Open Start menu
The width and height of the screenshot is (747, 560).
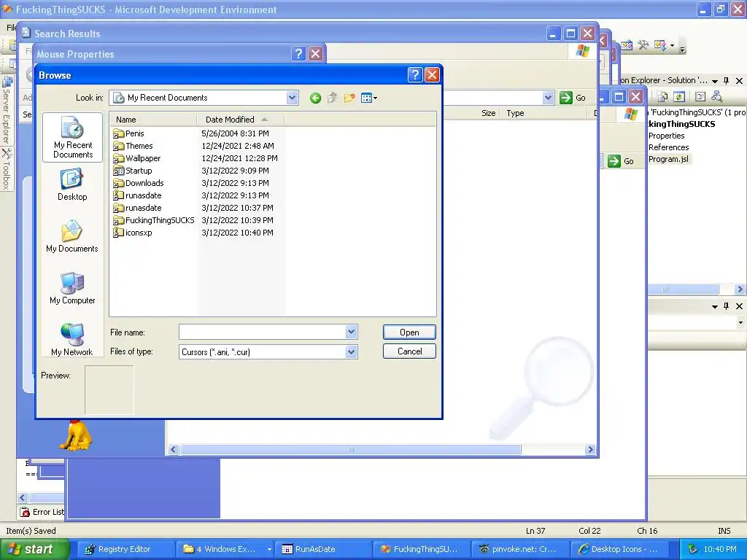coord(34,549)
